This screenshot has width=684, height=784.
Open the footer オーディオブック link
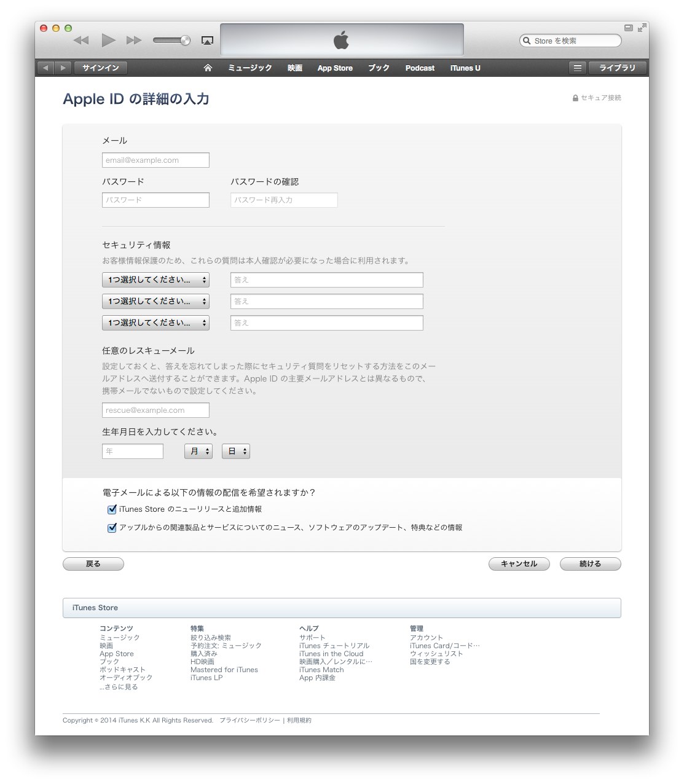coord(126,678)
